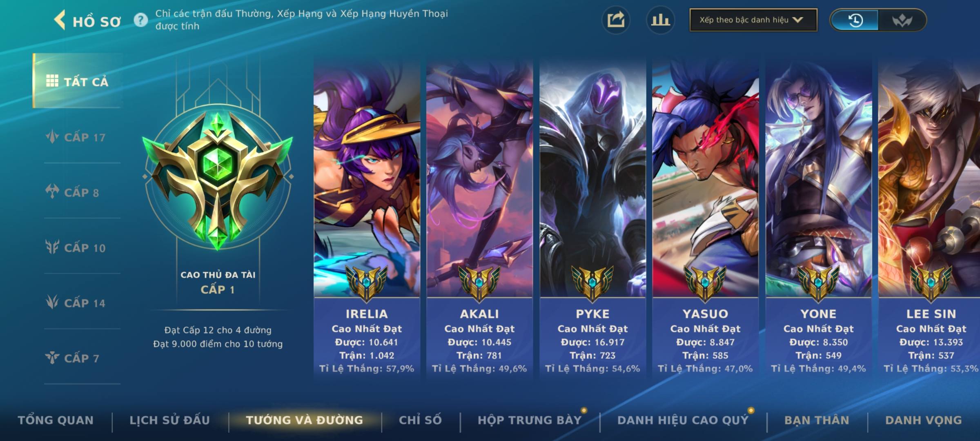Viewport: 980px width, 441px height.
Task: Switch to the rank emblem toggle
Action: pos(902,20)
